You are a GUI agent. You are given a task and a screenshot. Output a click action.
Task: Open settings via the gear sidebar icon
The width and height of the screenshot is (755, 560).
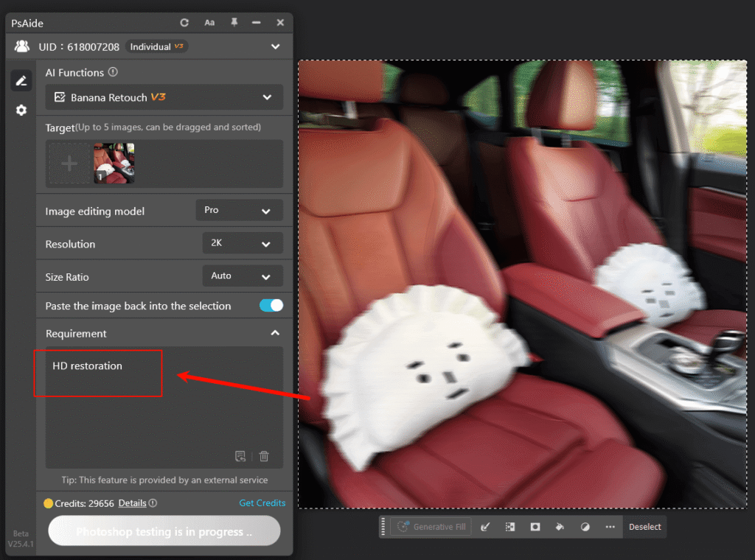(x=21, y=111)
